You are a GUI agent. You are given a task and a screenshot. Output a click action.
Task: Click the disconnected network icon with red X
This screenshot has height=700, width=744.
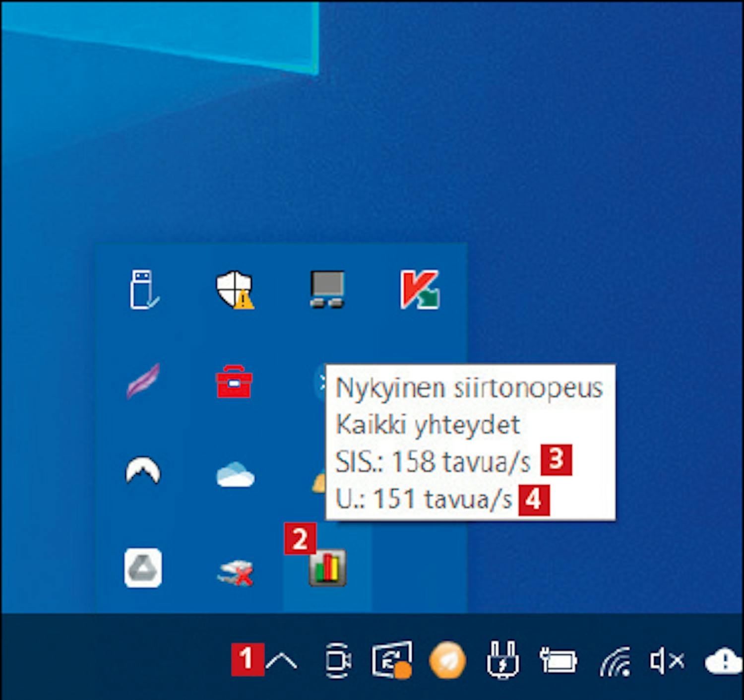[235, 572]
